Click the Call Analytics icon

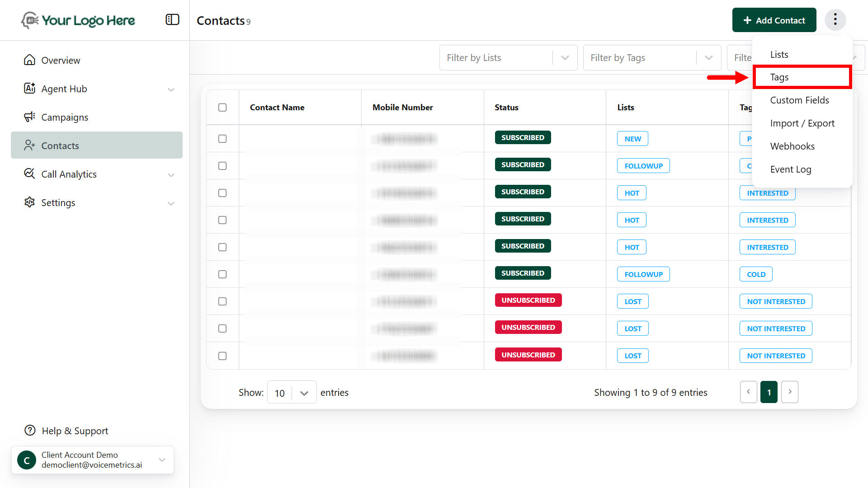pos(29,174)
